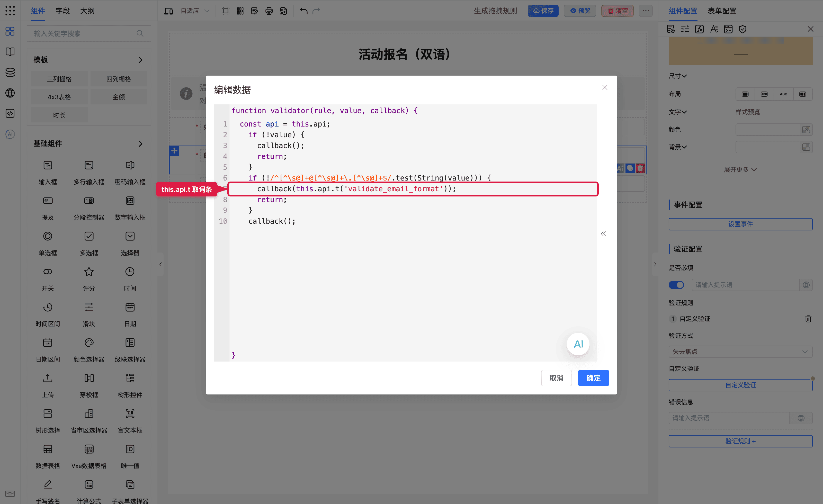Select the 开关 switch component
823x504 pixels.
point(48,272)
